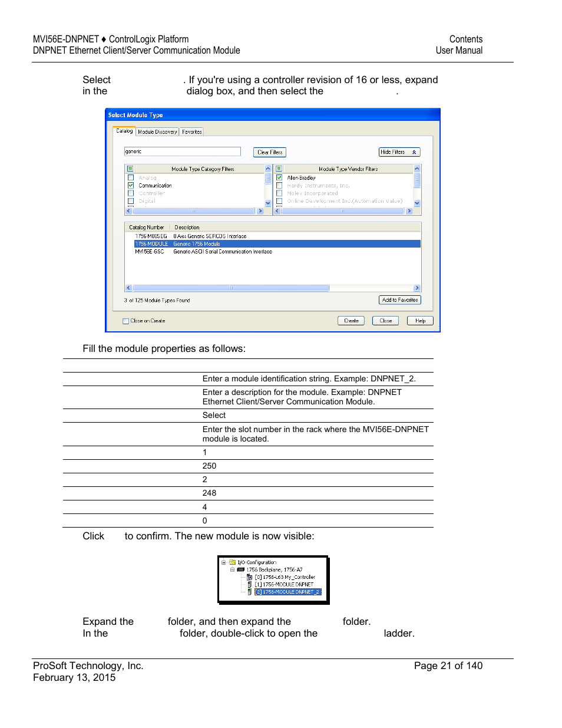
Task: Select [0] 1756-L63 My_Controller tree item
Action: point(285,577)
